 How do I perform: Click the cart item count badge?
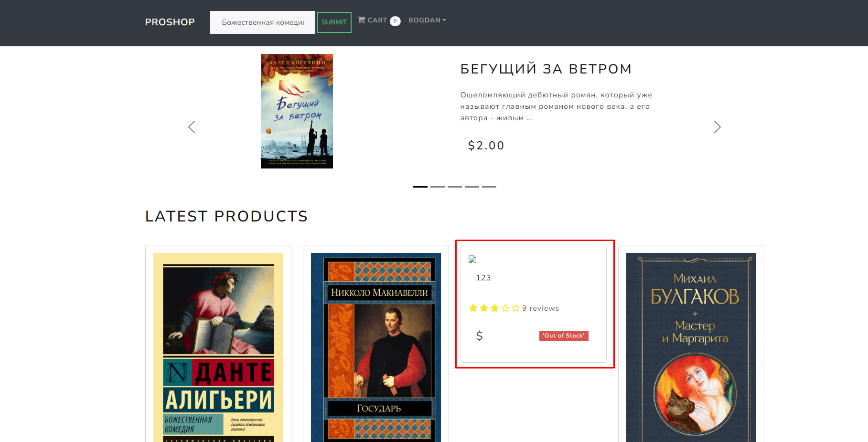tap(395, 21)
